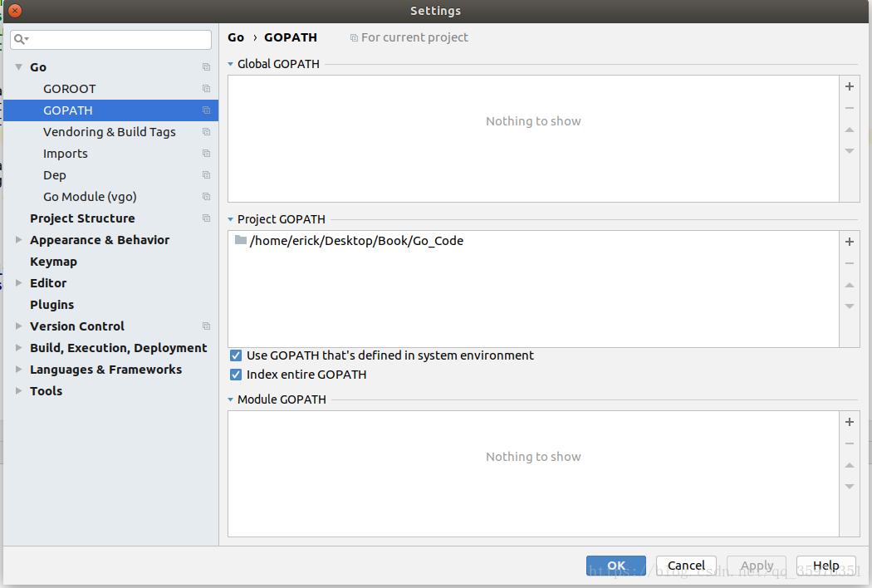
Task: Click project-level icon beside GOROOT
Action: 206,89
